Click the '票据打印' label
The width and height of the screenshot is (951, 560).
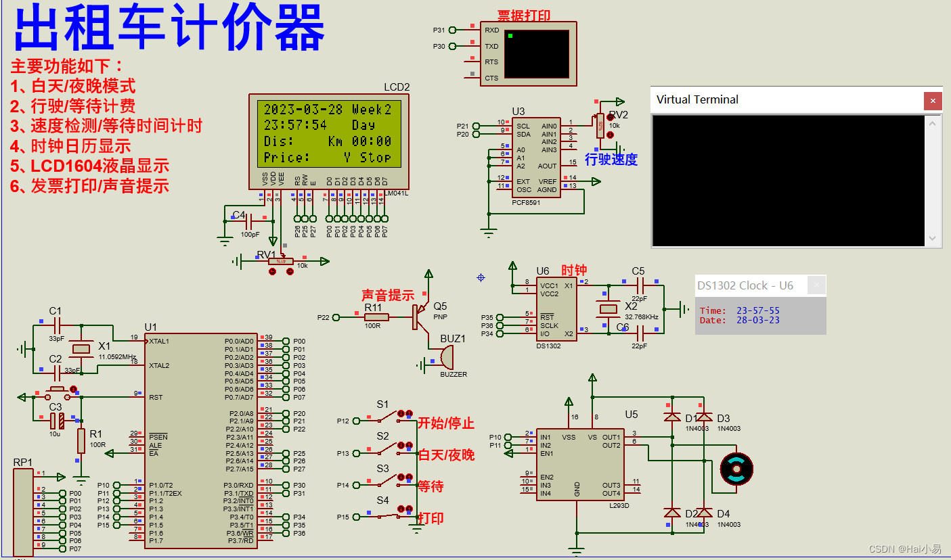[524, 16]
